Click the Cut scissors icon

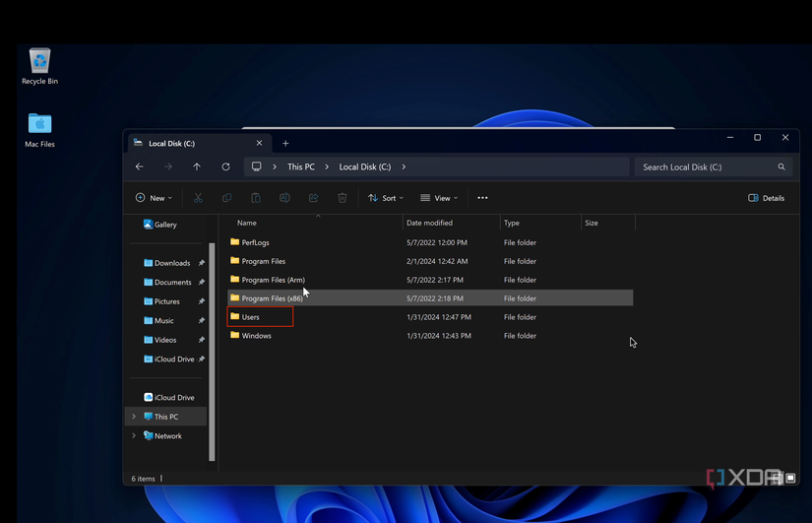click(x=198, y=198)
